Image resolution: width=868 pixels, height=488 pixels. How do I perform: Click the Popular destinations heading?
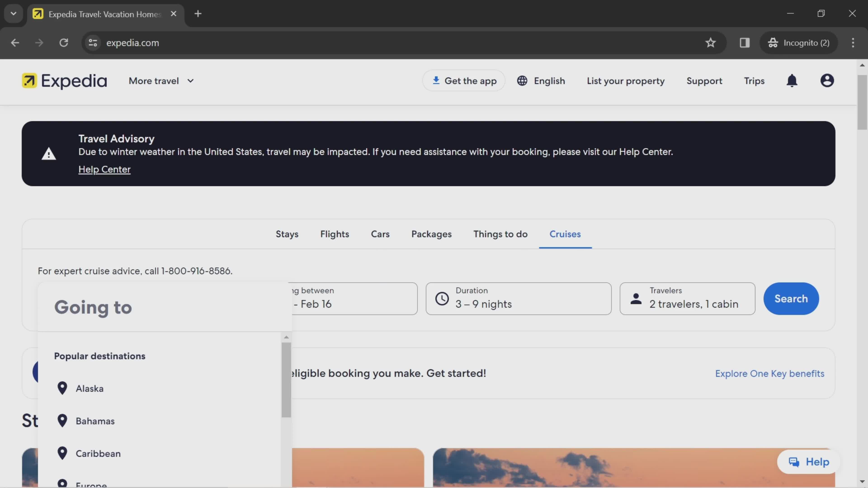100,356
